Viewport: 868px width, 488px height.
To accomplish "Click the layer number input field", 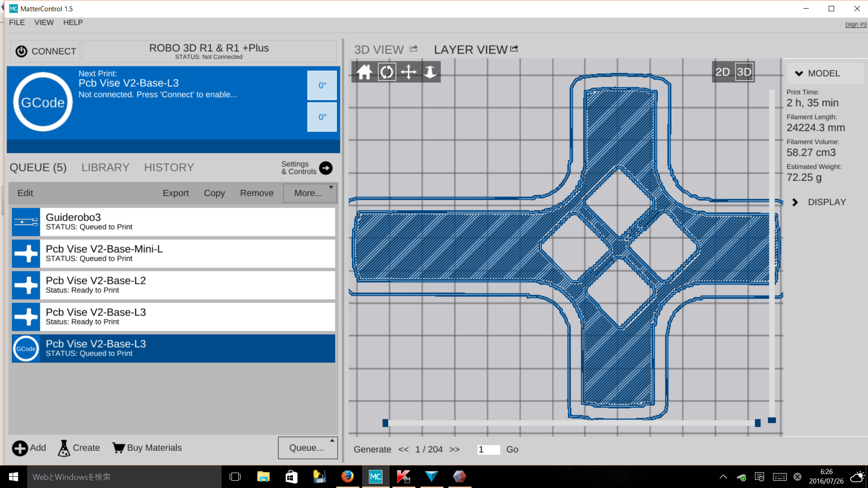I will (x=488, y=450).
